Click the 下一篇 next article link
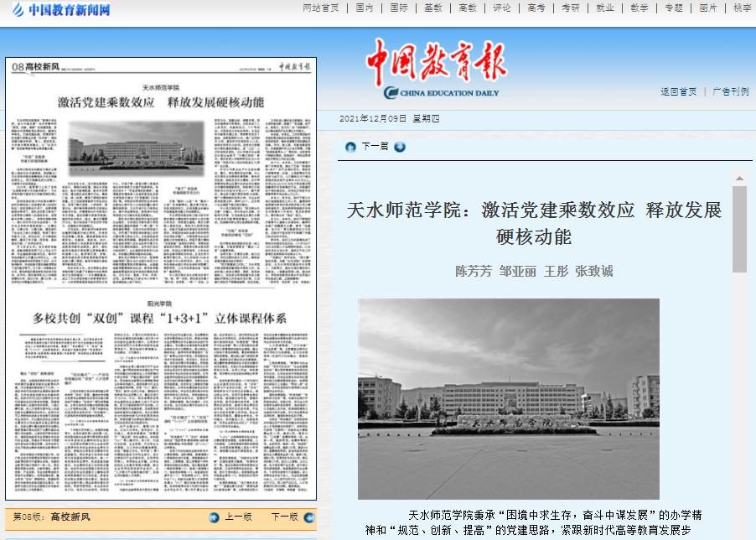756x540 pixels. (375, 147)
